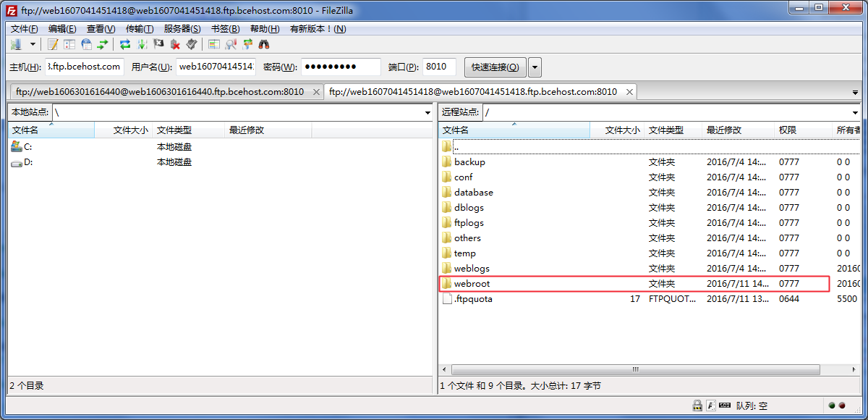Expand the 远程站点 path dropdown
Viewport: 868px width, 420px height.
(856, 113)
